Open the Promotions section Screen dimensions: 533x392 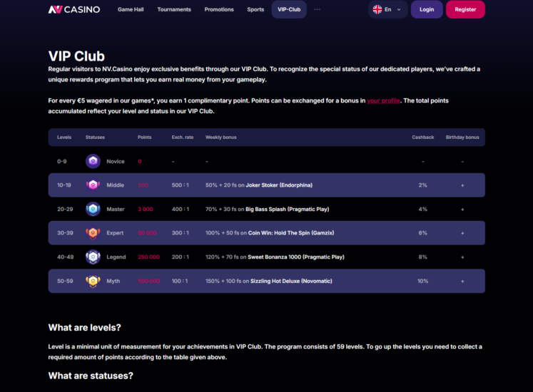(219, 9)
